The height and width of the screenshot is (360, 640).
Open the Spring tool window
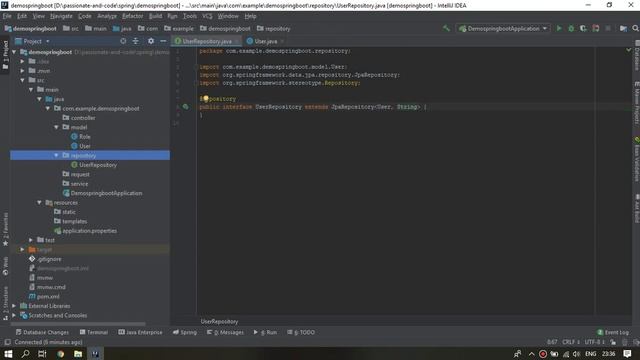click(x=185, y=332)
